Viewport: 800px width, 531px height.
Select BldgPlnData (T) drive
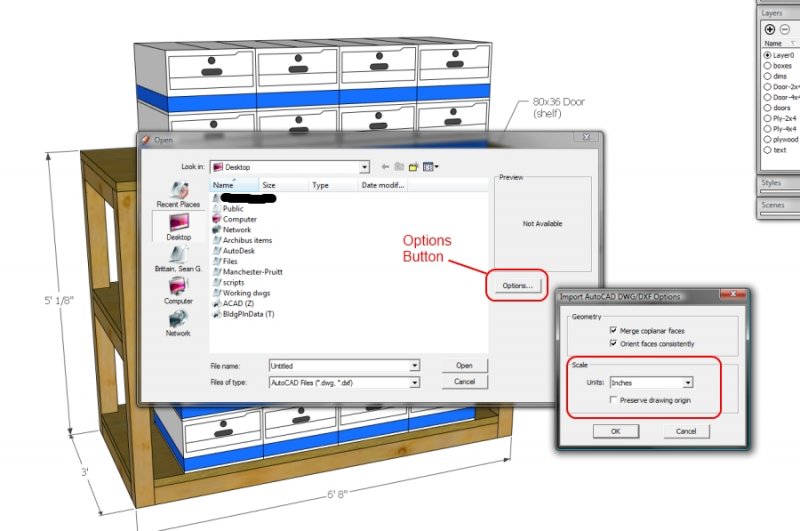[x=243, y=314]
